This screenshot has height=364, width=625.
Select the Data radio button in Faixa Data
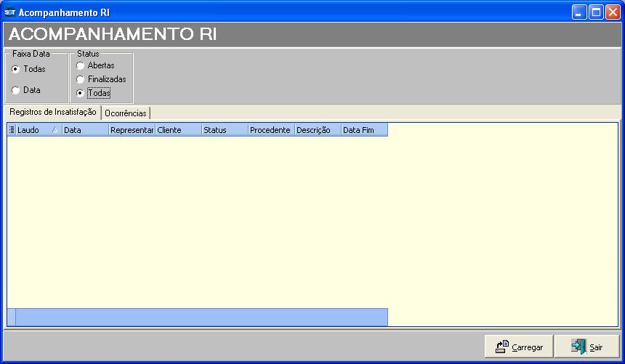[16, 90]
